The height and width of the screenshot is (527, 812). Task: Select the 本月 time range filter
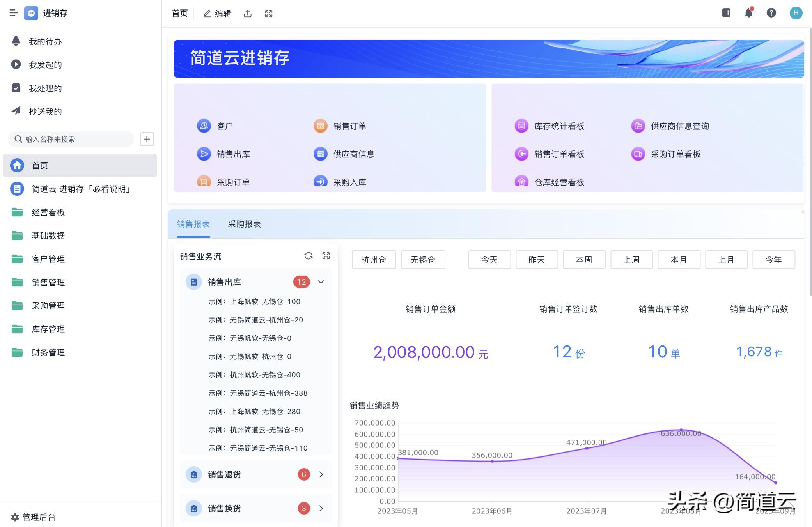pyautogui.click(x=679, y=260)
